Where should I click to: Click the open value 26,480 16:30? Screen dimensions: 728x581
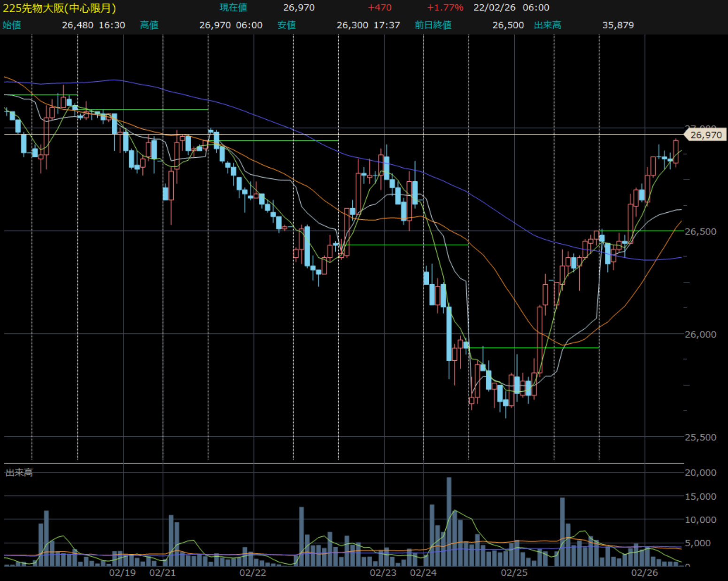click(x=93, y=25)
